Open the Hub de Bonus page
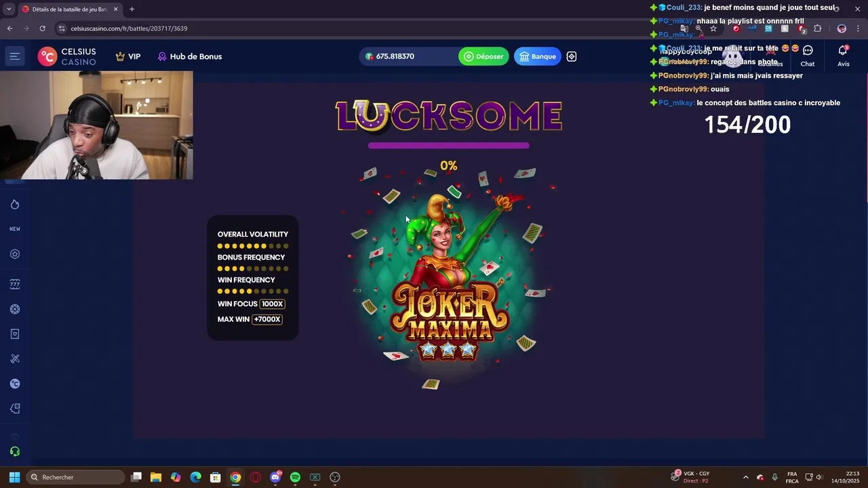The image size is (868, 488). pyautogui.click(x=190, y=56)
